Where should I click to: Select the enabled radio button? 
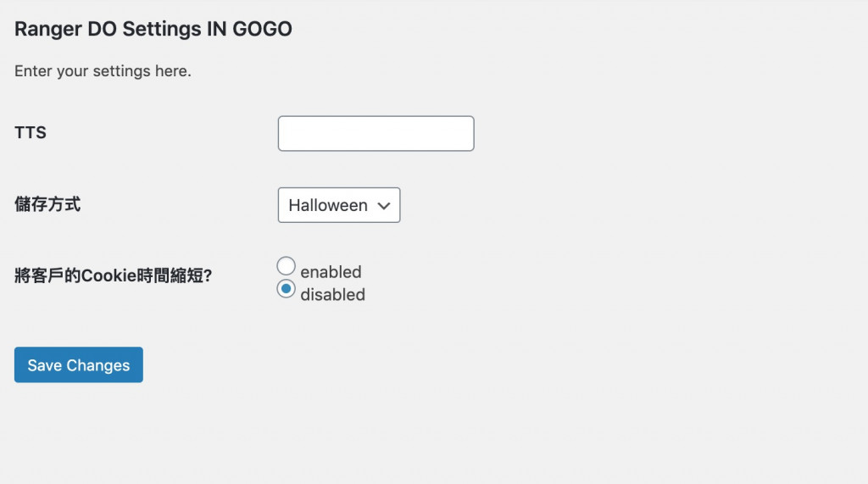[287, 266]
